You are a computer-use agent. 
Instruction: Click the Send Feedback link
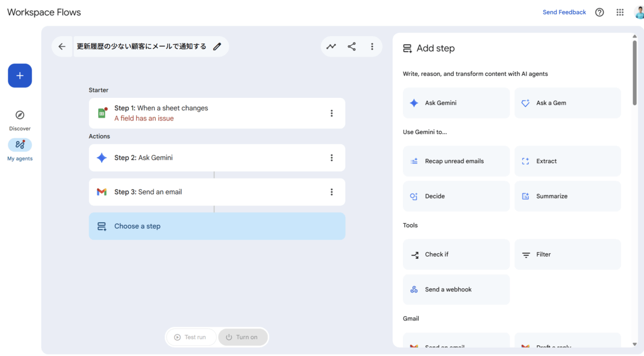[x=564, y=12]
